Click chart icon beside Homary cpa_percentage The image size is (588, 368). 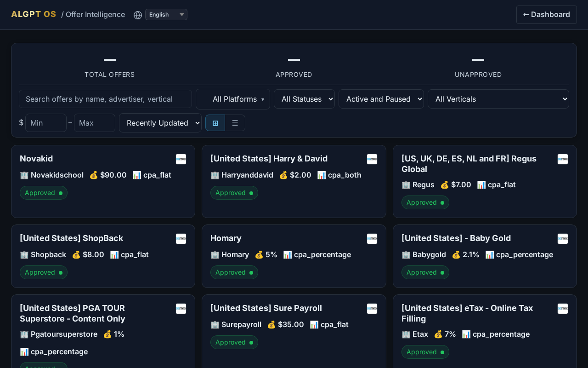288,254
